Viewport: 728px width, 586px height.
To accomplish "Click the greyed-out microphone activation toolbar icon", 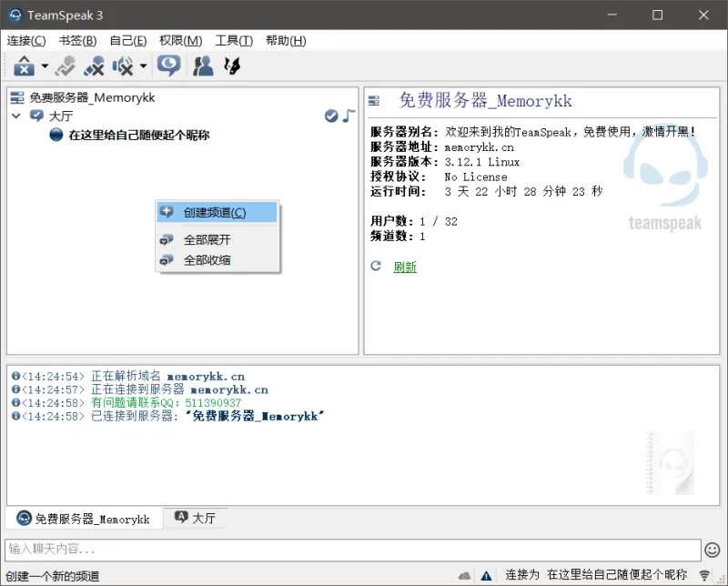I will coord(65,66).
